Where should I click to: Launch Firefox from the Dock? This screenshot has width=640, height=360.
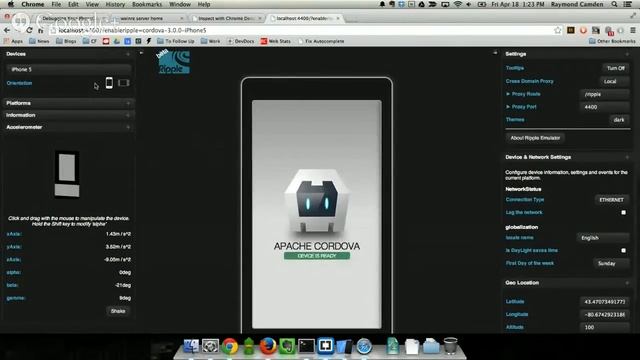click(268, 346)
